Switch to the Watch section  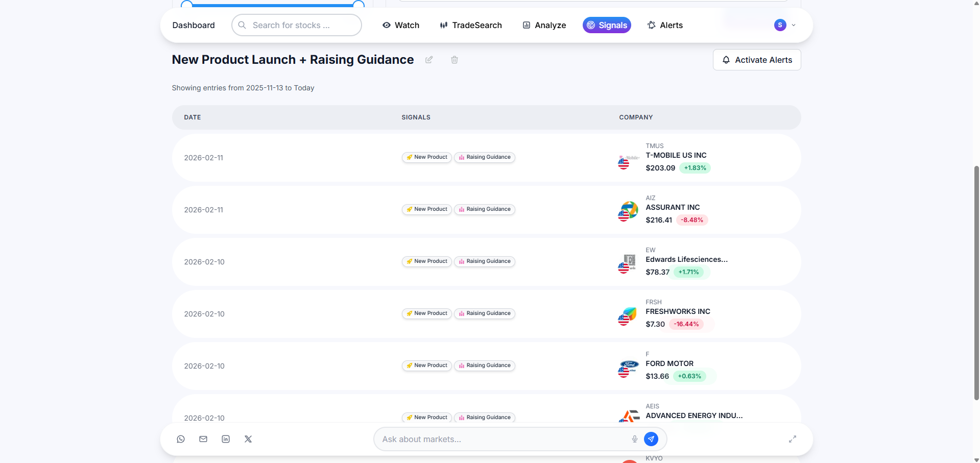pyautogui.click(x=401, y=25)
